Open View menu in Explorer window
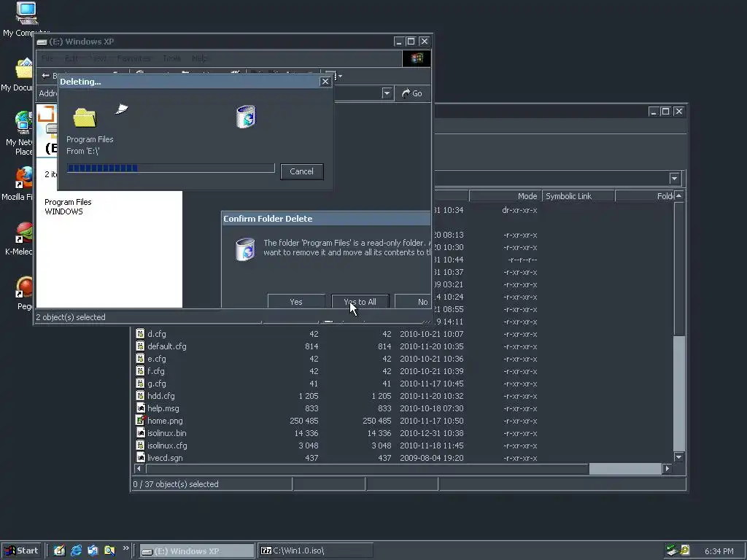The width and height of the screenshot is (747, 560). [98, 58]
